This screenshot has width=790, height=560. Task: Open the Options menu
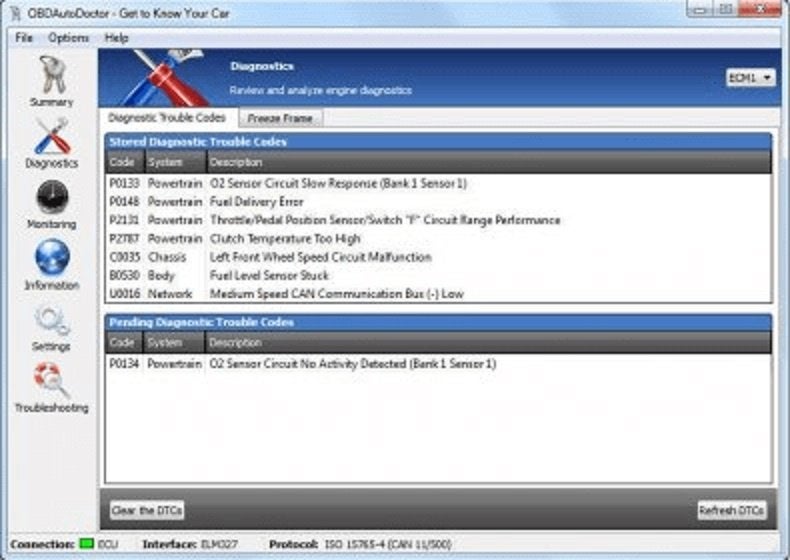68,38
